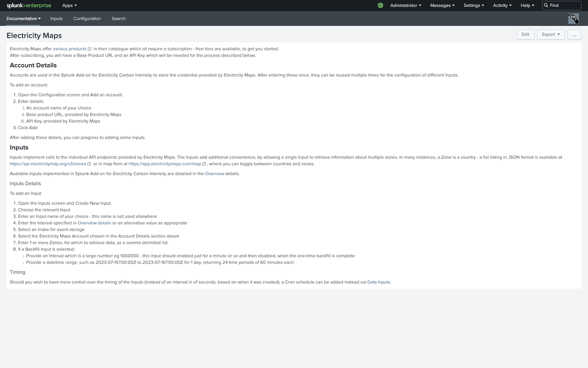Click the search magnifier icon in Find
Image resolution: width=588 pixels, height=368 pixels.
[546, 5]
